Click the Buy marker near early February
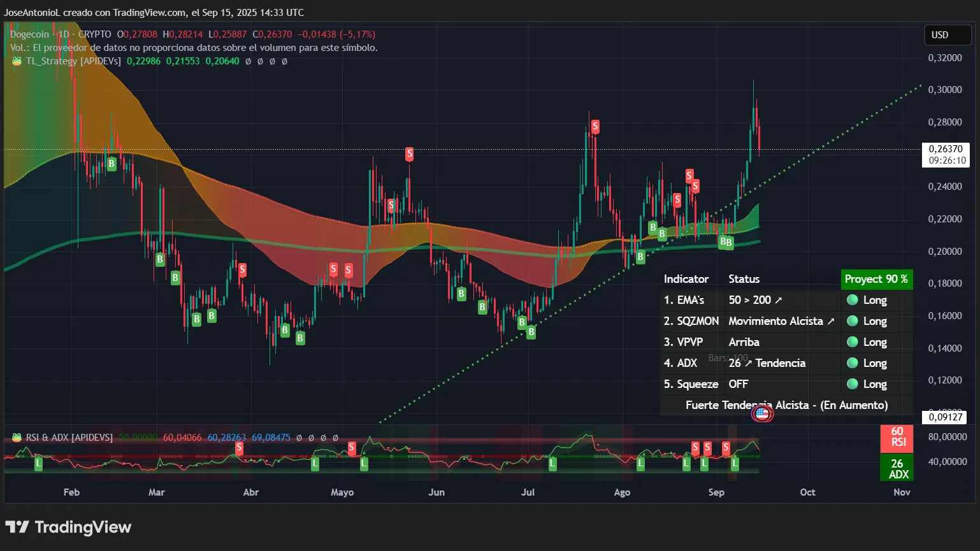Image resolution: width=980 pixels, height=551 pixels. coord(112,164)
